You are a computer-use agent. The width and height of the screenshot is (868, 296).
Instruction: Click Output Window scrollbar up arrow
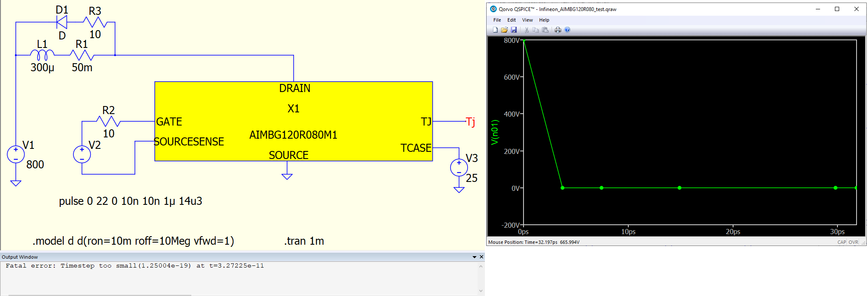point(481,266)
